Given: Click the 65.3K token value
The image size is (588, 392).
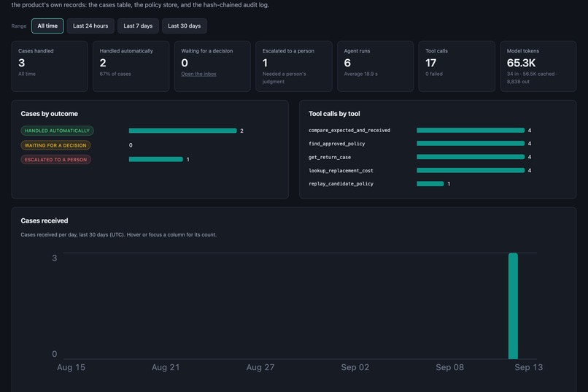Looking at the screenshot, I should 521,63.
